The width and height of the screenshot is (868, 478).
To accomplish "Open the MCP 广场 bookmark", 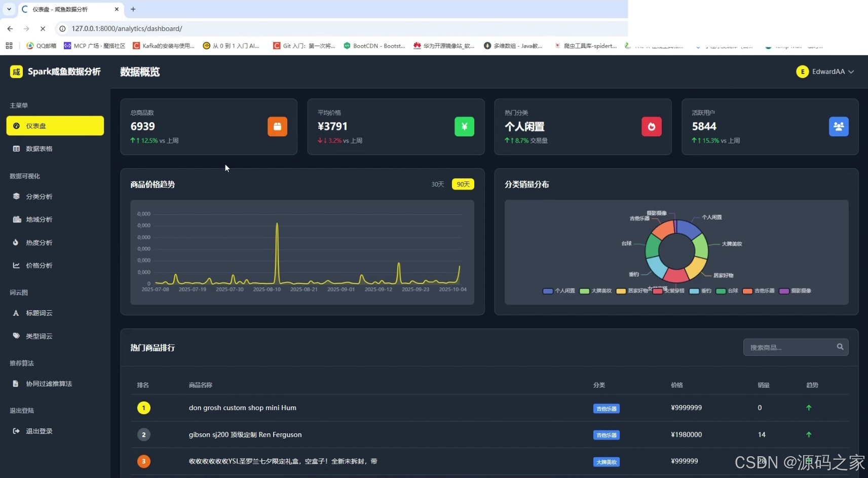I will [95, 46].
